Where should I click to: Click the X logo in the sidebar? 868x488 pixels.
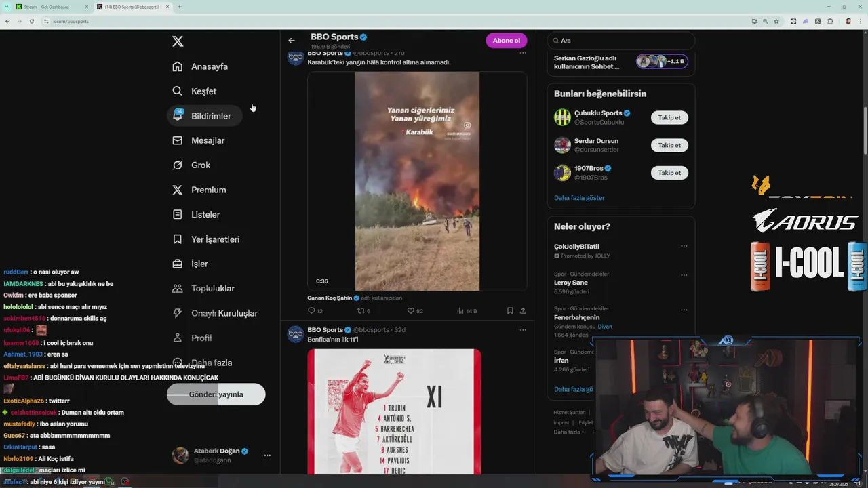coord(178,41)
